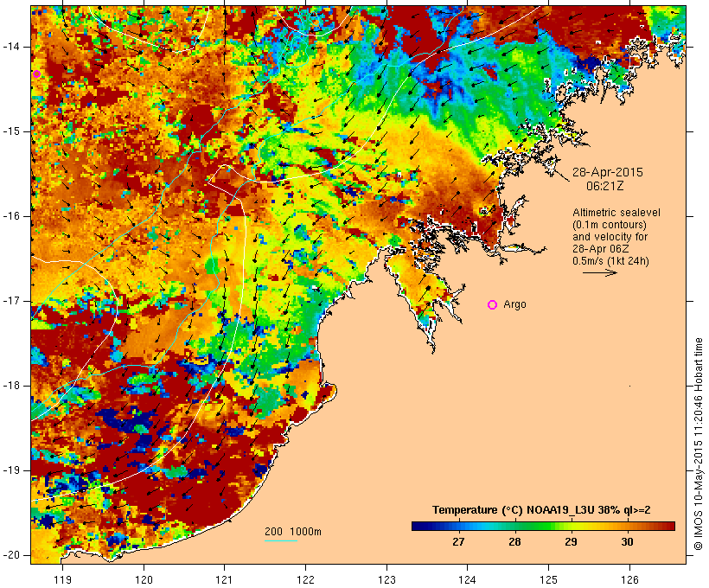Click the longitude axis label '121'
Viewport: 709px width, 588px height.
click(224, 579)
